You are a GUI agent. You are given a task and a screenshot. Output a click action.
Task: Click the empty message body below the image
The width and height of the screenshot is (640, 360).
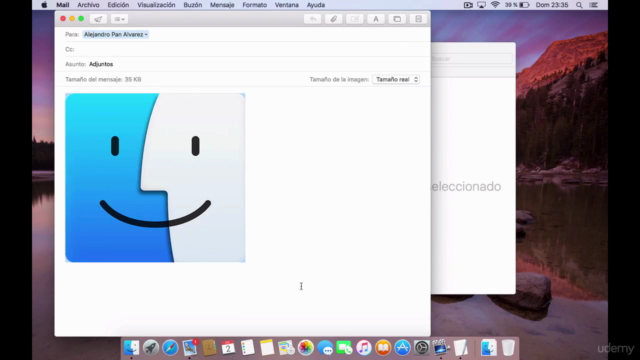pyautogui.click(x=242, y=298)
